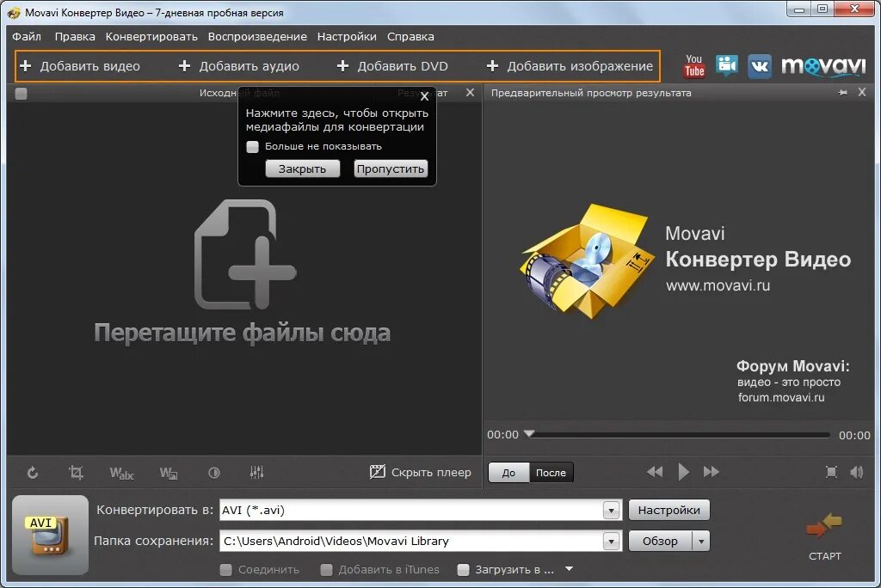This screenshot has height=588, width=881.
Task: Click Добавить DVD
Action: [392, 66]
